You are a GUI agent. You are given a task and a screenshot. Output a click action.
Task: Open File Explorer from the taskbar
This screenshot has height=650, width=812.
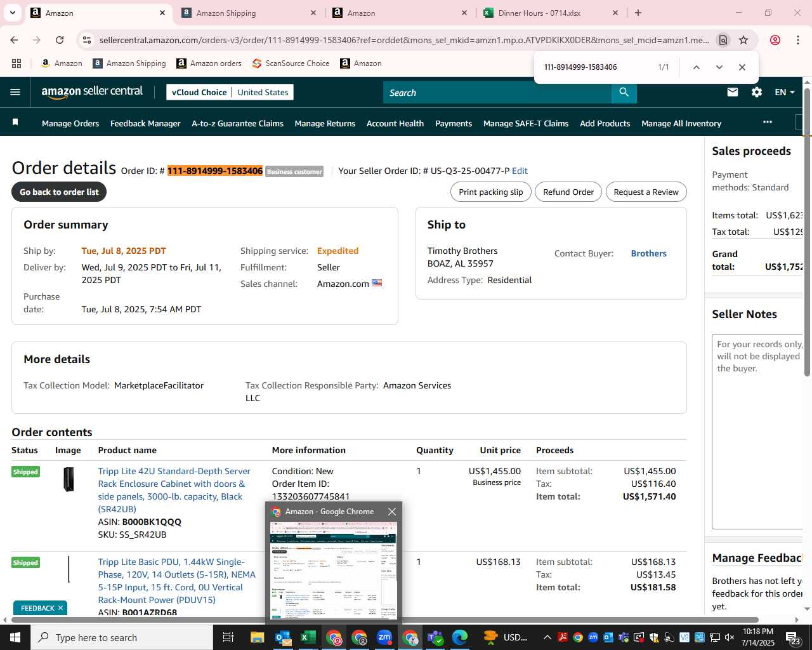pos(257,637)
